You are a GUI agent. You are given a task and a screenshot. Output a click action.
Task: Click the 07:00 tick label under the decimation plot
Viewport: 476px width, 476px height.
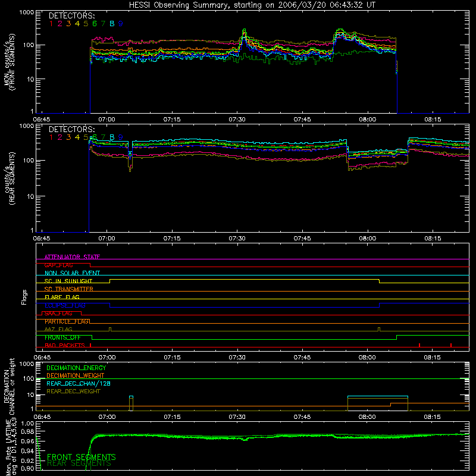click(x=107, y=417)
